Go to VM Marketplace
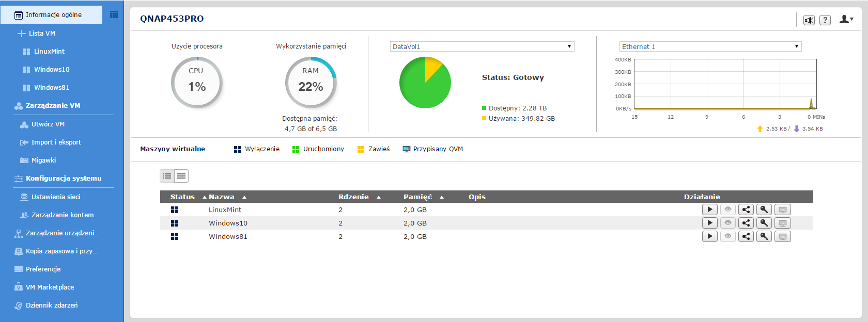Screen dimensions: 868x322 (50, 287)
